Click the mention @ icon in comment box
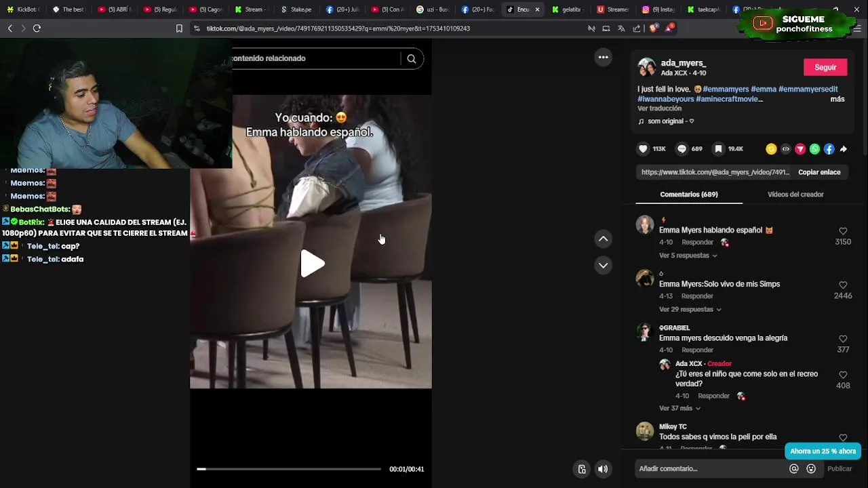 pyautogui.click(x=793, y=468)
